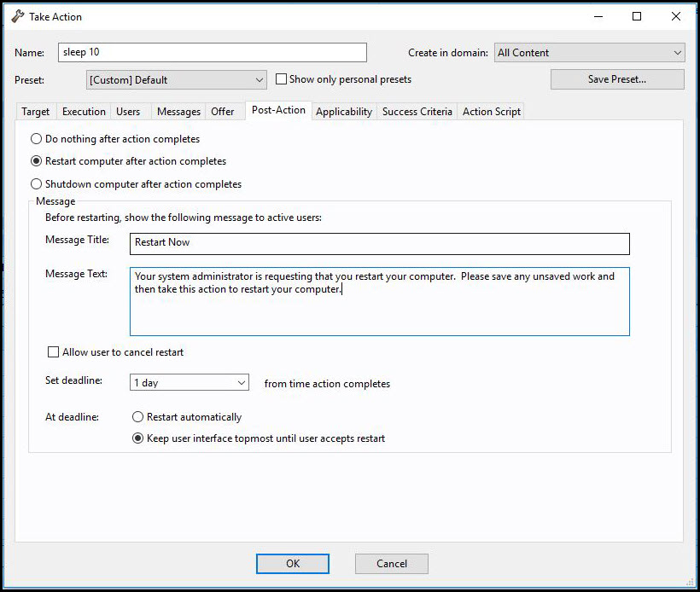Image resolution: width=700 pixels, height=592 pixels.
Task: Click the Save Preset button
Action: (616, 79)
